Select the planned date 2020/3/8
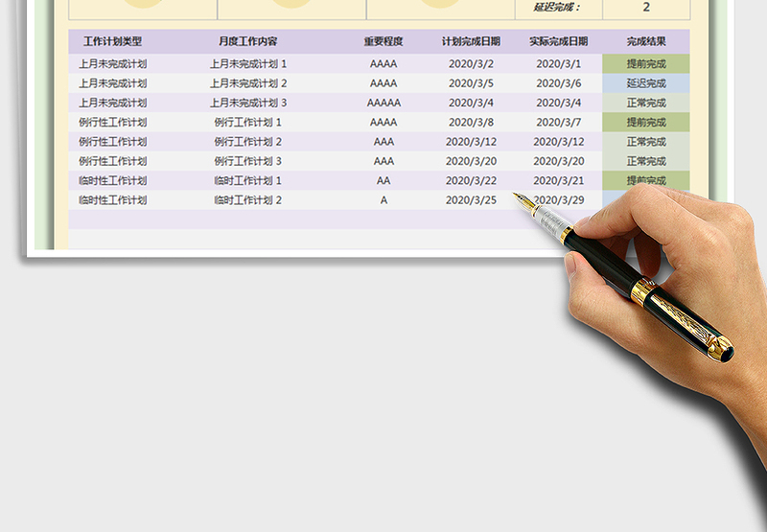The image size is (767, 532). point(471,123)
